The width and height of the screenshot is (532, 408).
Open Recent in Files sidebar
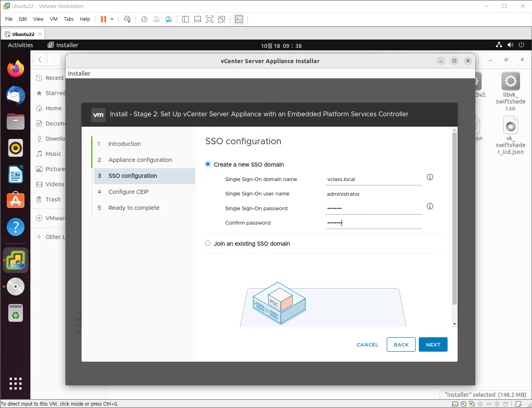[x=50, y=78]
